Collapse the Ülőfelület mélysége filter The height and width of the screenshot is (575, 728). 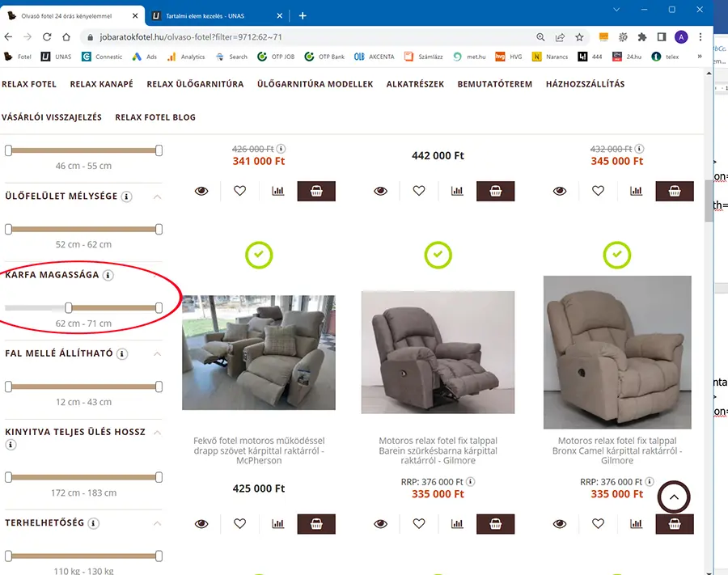pos(158,197)
